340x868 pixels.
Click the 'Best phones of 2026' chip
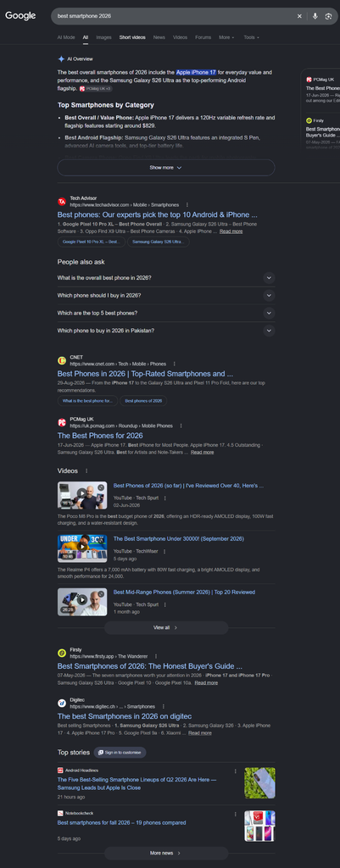[x=143, y=401]
